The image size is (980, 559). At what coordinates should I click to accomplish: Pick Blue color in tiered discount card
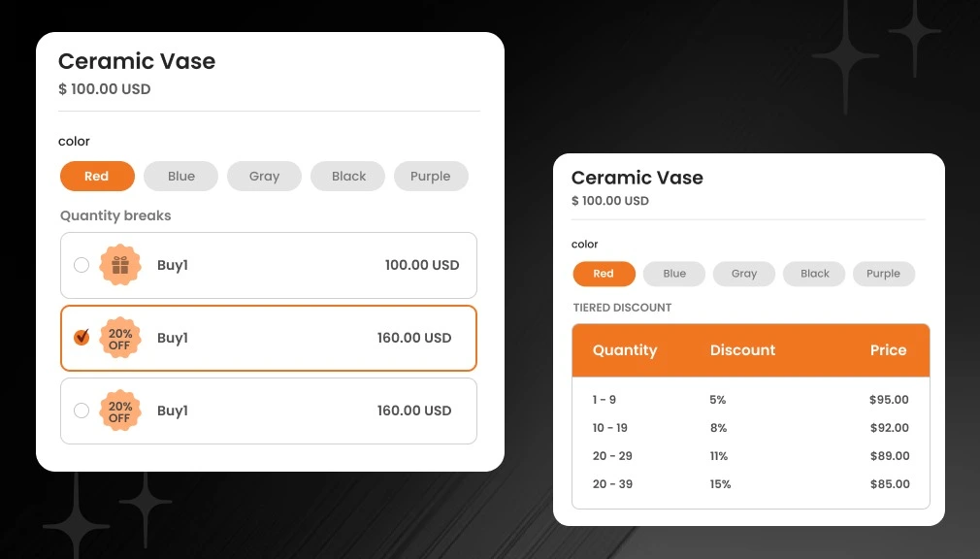[x=674, y=274]
